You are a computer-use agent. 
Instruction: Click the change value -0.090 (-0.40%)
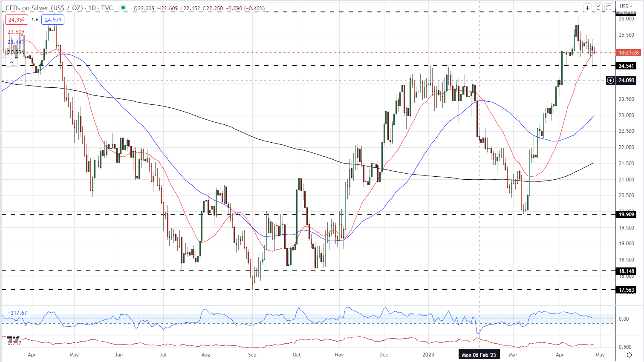pos(245,8)
